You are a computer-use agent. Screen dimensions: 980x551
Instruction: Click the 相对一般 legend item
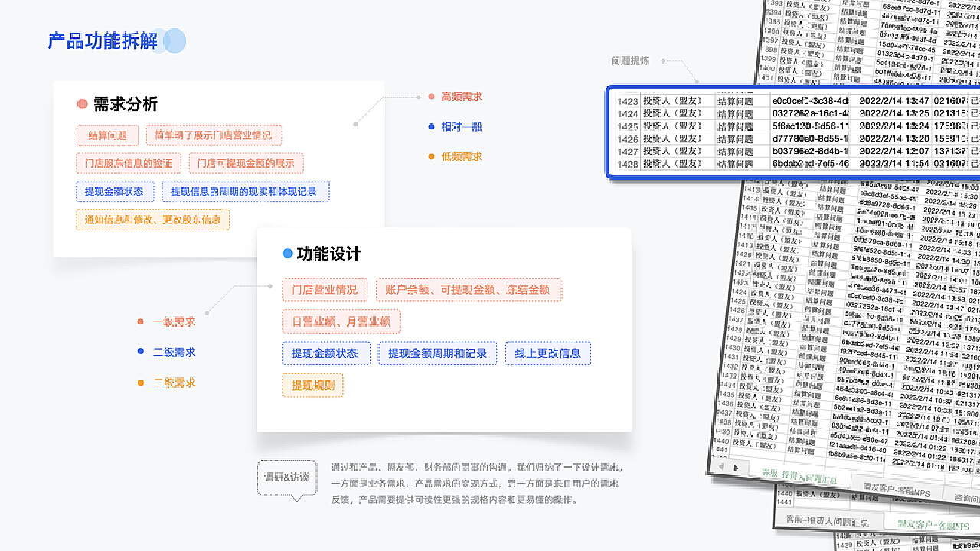[461, 127]
